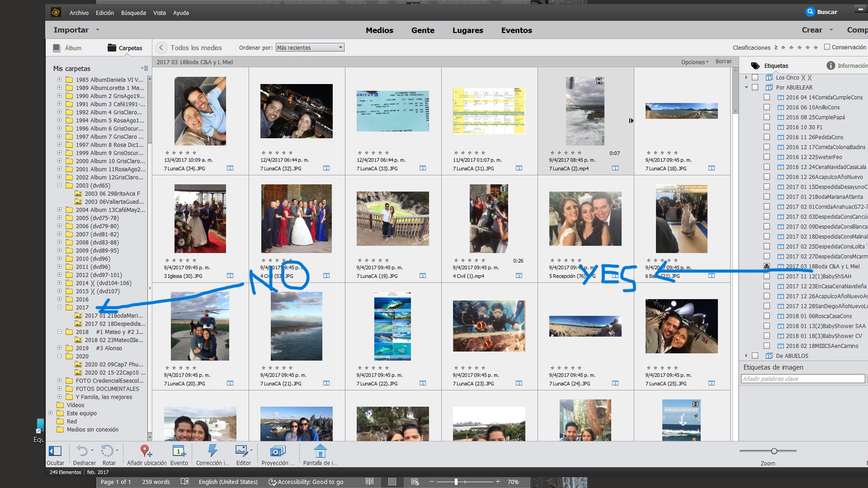Expand the 2016 folder in Mis carpetas
The width and height of the screenshot is (868, 488).
pos(59,299)
